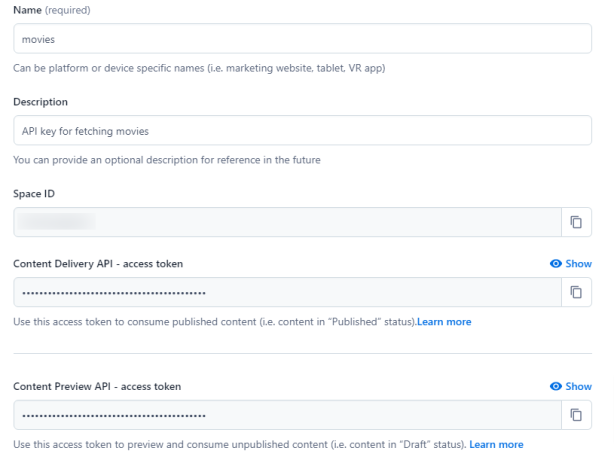Click the 'Content Delivery API - access token' label
This screenshot has height=457, width=614.
point(98,264)
